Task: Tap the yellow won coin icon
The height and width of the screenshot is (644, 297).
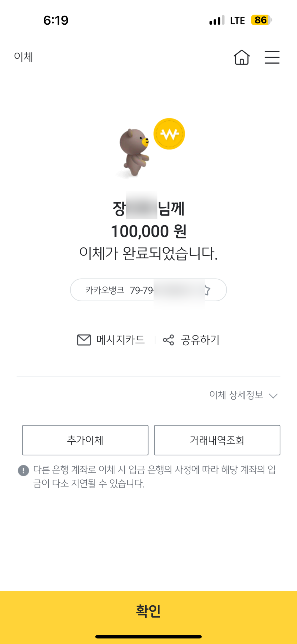Action: 169,134
